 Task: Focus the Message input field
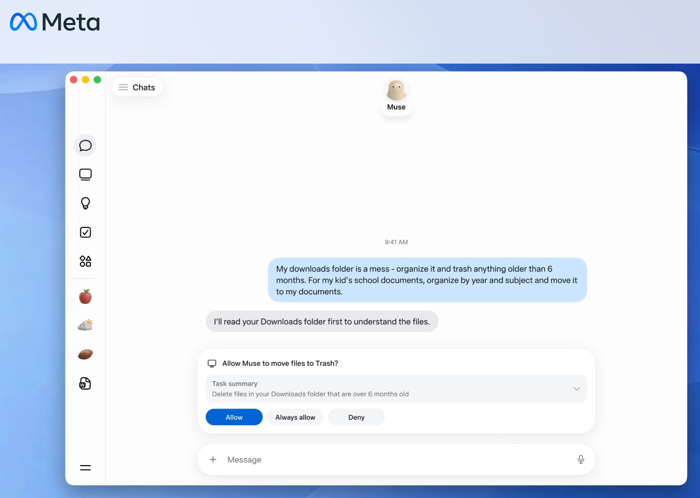[396, 460]
